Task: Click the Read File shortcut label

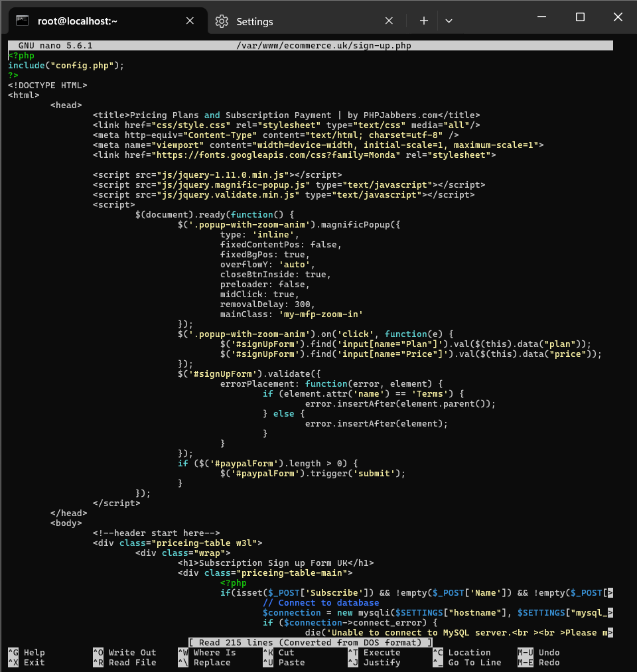Action: pos(132,662)
